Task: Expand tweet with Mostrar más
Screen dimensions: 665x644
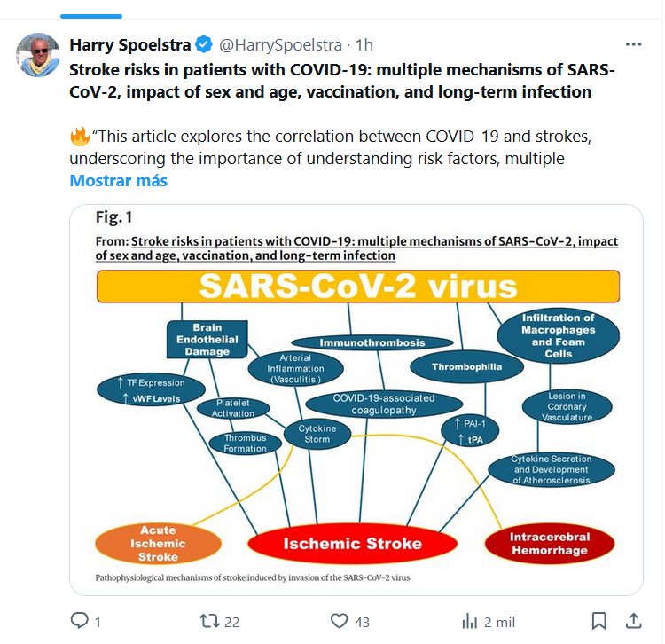Action: [119, 181]
